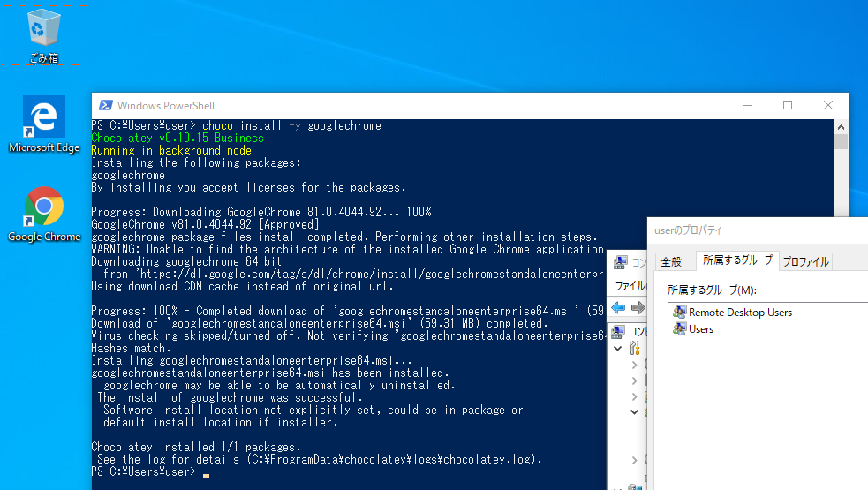Image resolution: width=868 pixels, height=490 pixels.
Task: Click the 'Using download CDN cache' output line
Action: 243,286
